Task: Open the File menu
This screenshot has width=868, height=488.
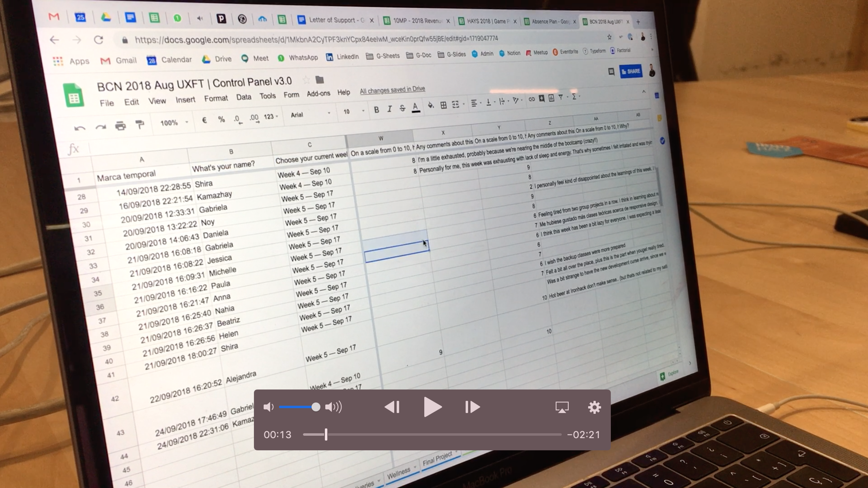Action: [x=107, y=103]
